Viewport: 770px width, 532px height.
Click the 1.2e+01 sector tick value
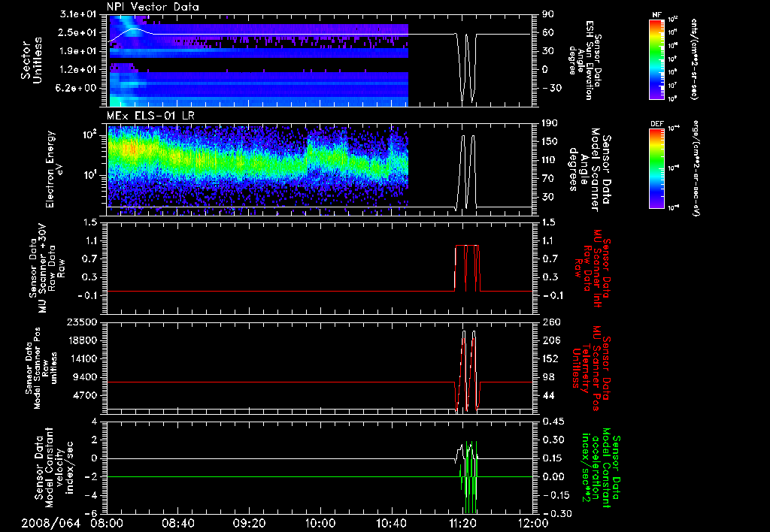(78, 70)
